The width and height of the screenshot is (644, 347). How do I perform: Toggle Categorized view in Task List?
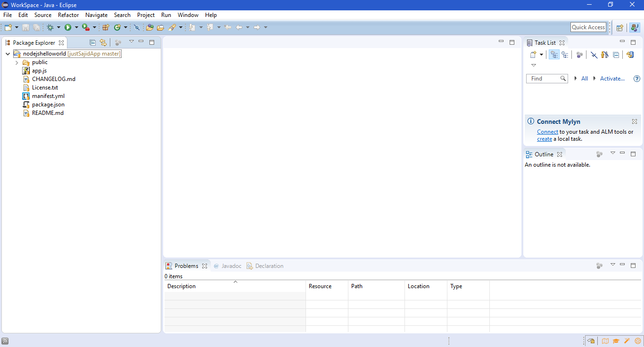click(554, 55)
